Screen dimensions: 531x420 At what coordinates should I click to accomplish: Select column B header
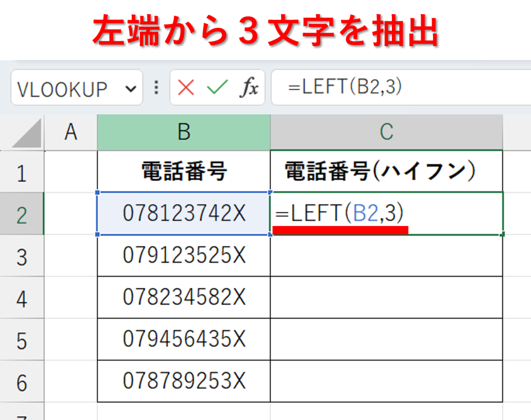[184, 132]
